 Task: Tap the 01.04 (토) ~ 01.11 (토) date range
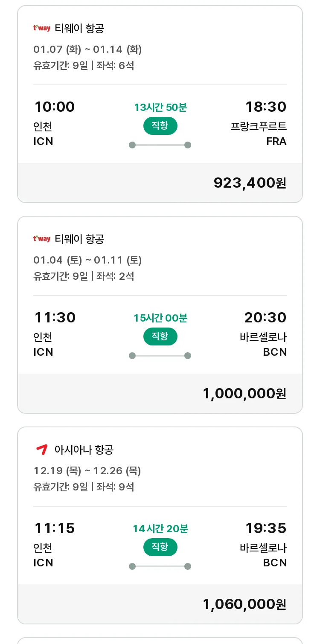point(87,260)
